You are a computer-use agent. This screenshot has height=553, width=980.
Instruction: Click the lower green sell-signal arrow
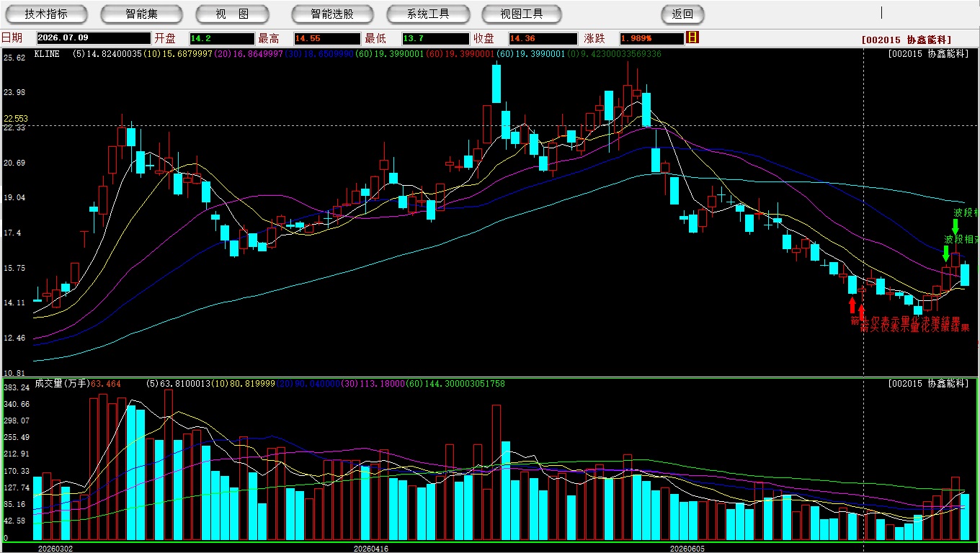pos(946,253)
